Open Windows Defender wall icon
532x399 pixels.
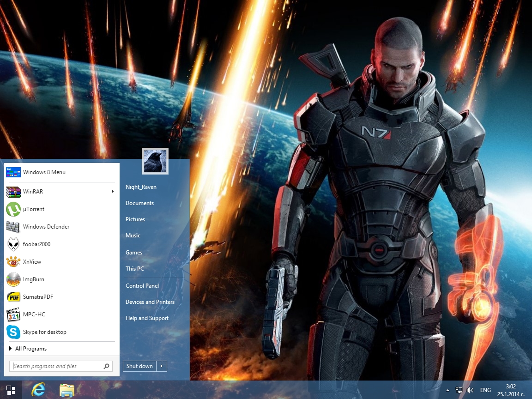click(x=13, y=227)
